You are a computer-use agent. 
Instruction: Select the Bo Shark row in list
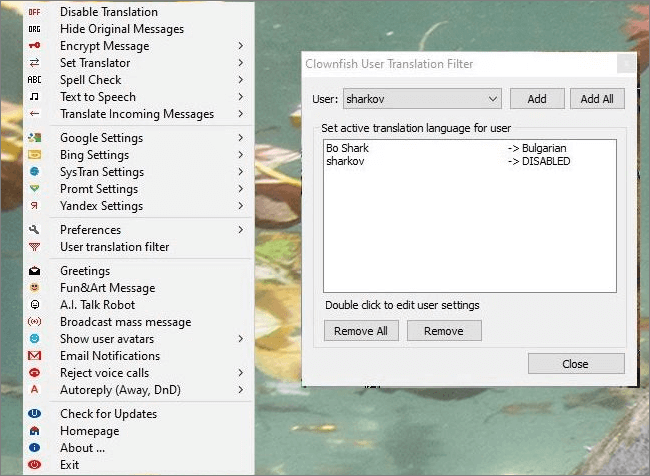[470, 148]
